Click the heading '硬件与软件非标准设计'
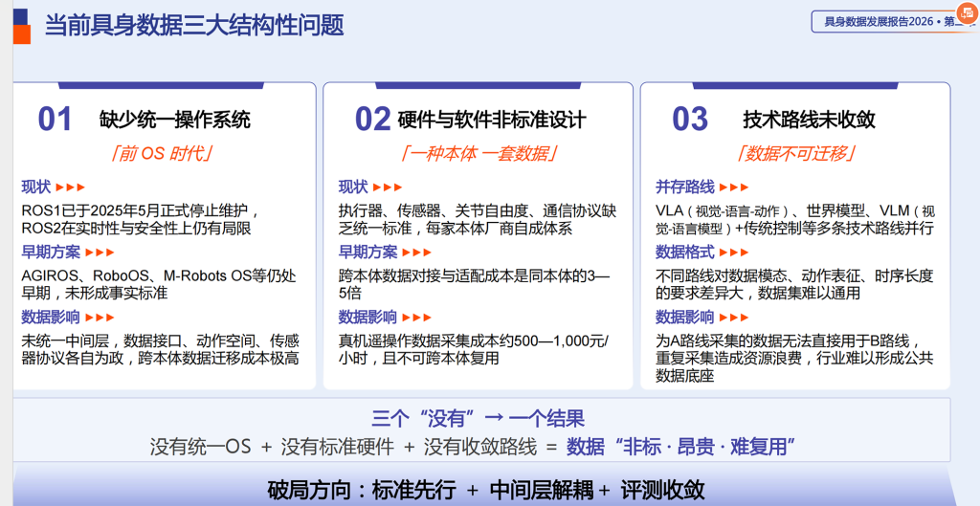Image resolution: width=980 pixels, height=506 pixels. (x=492, y=120)
